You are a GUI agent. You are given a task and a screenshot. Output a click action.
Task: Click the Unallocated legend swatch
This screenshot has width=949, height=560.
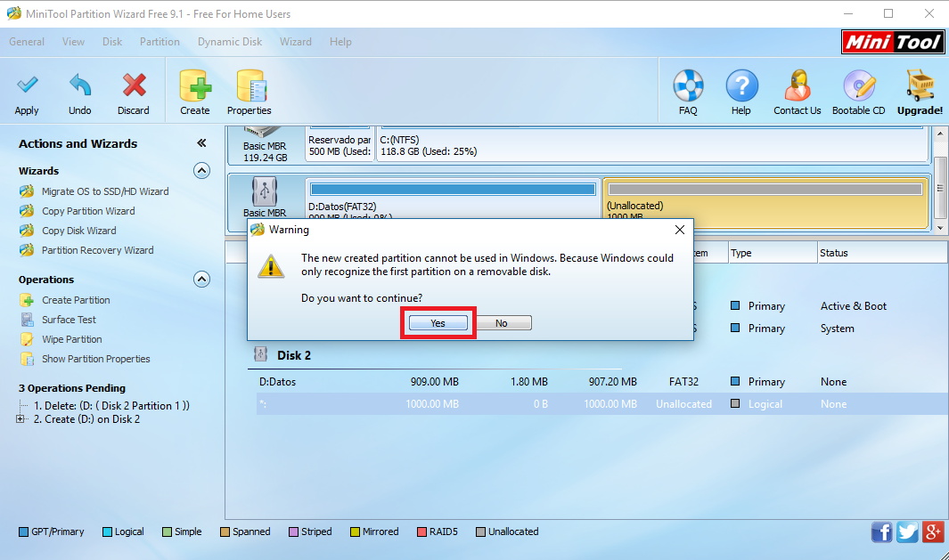click(x=480, y=532)
